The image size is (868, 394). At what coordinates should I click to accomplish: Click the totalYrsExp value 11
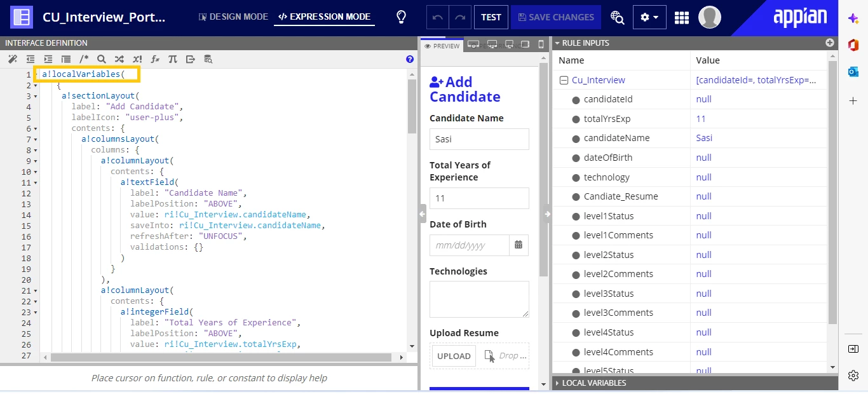[x=701, y=119]
